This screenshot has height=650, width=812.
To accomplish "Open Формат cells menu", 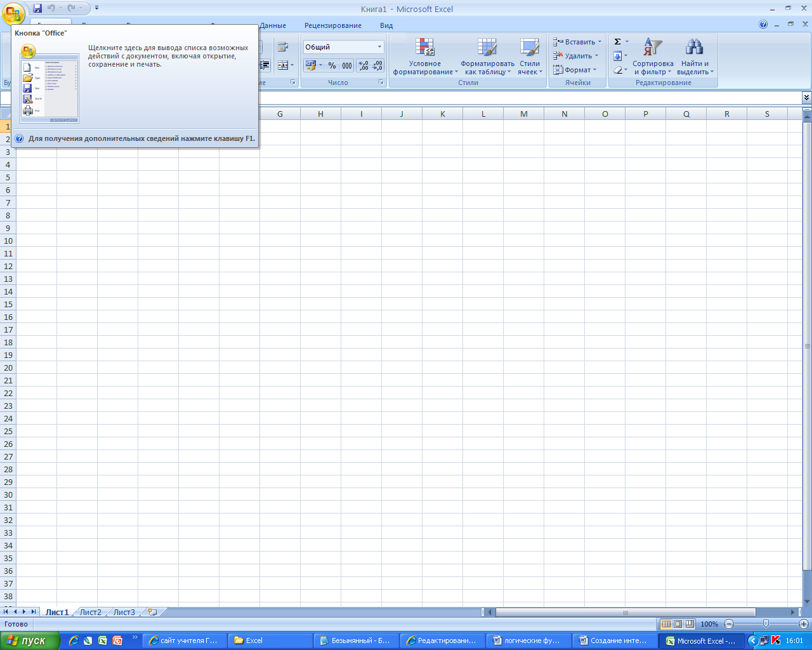I will click(575, 70).
